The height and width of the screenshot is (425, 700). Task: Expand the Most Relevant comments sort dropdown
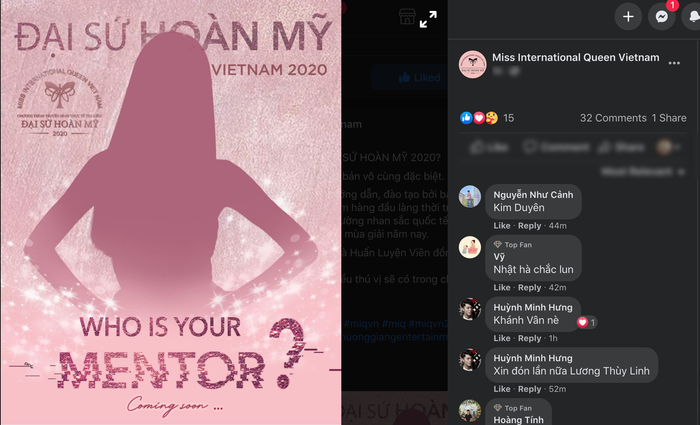coord(643,171)
